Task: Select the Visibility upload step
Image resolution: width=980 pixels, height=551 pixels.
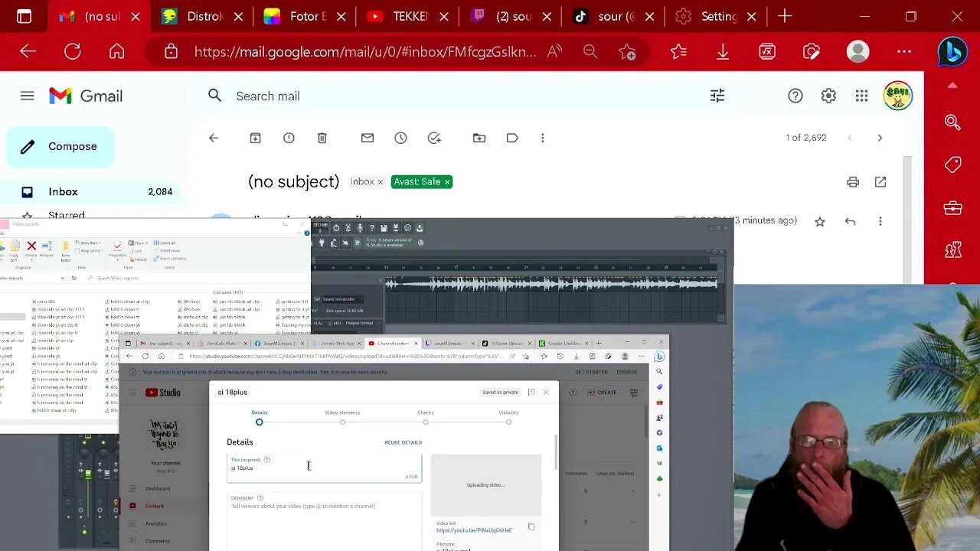Action: click(x=508, y=417)
